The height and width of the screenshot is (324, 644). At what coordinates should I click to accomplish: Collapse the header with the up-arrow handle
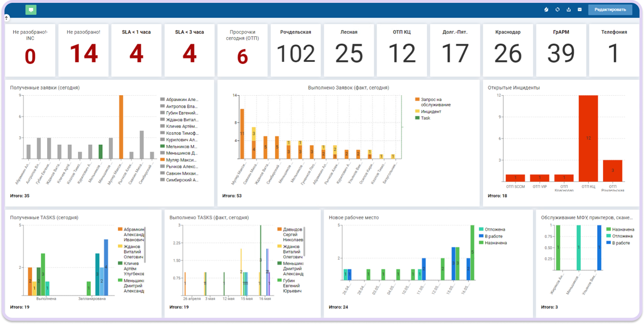7,18
